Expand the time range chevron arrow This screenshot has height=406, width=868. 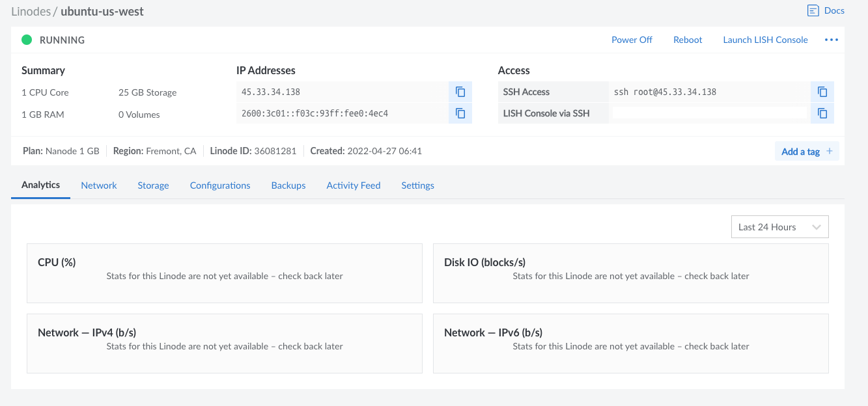(817, 227)
